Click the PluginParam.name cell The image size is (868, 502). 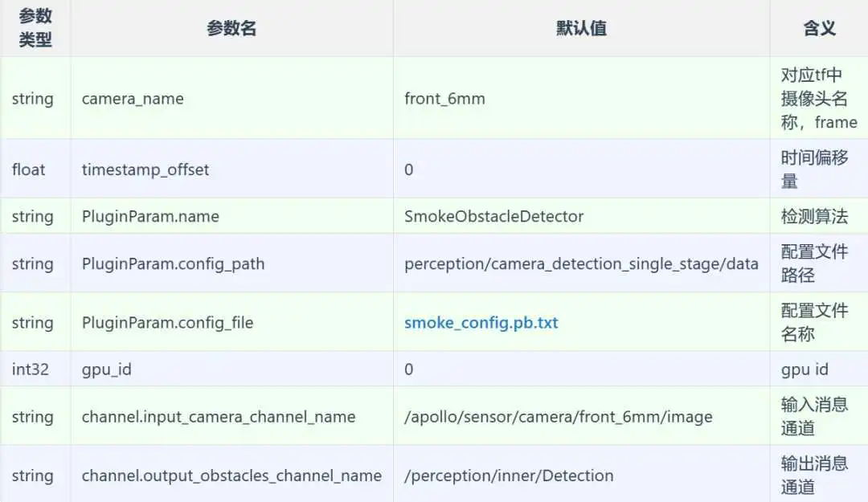(x=150, y=216)
